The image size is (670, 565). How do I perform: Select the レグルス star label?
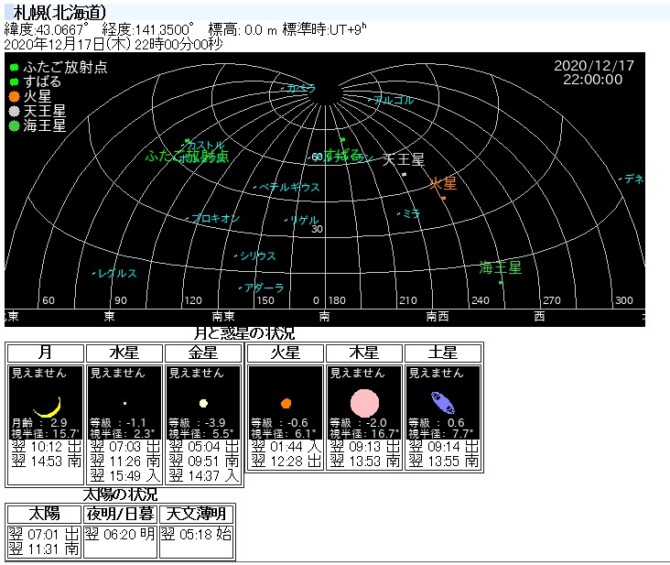(x=118, y=273)
